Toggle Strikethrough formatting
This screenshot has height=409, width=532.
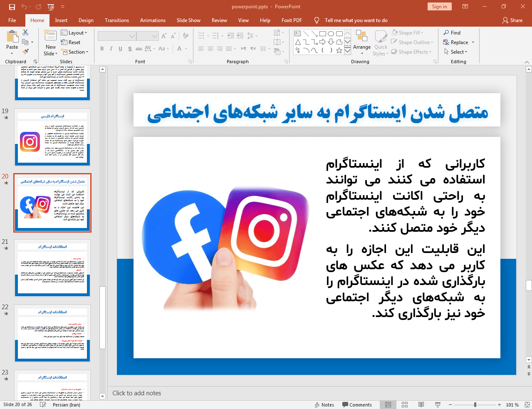(139, 49)
